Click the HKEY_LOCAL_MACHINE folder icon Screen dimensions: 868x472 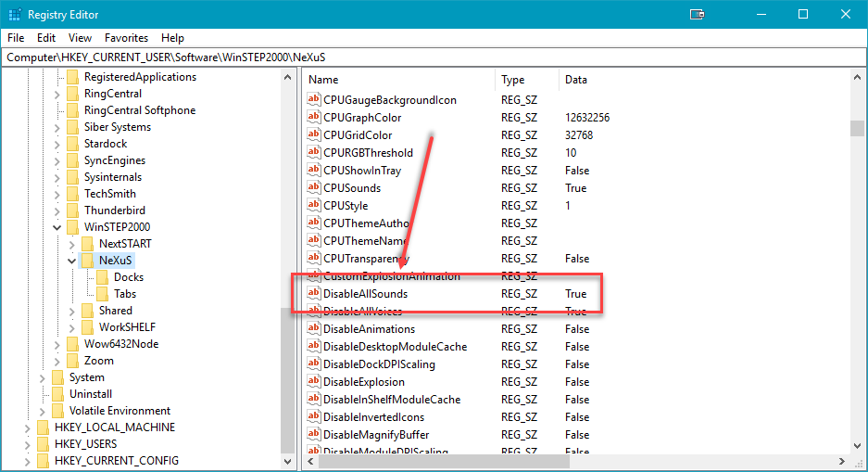point(44,427)
